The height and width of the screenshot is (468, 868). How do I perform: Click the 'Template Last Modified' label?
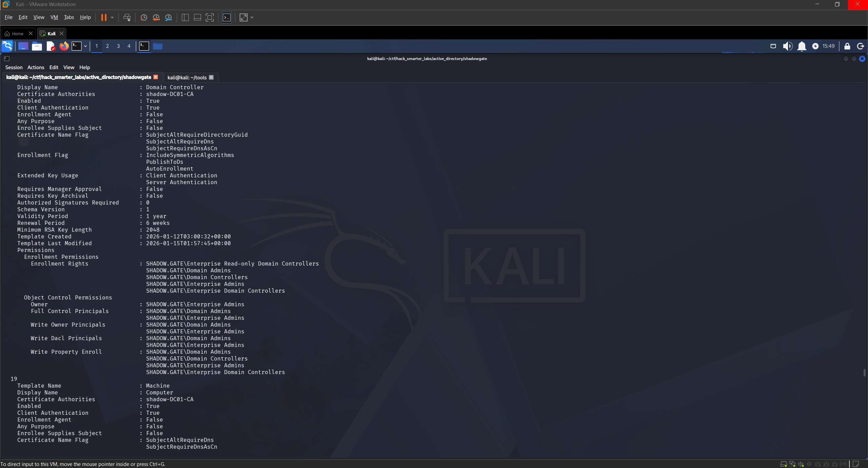point(54,243)
